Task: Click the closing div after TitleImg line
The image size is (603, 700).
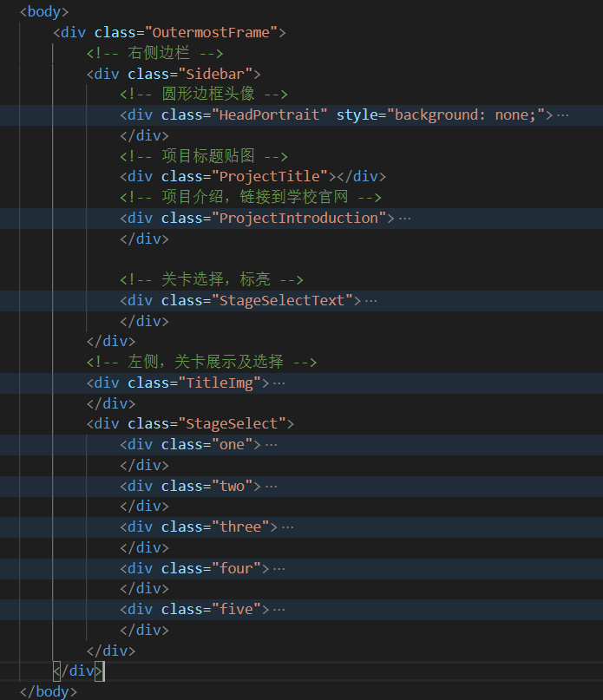Action: (x=111, y=403)
